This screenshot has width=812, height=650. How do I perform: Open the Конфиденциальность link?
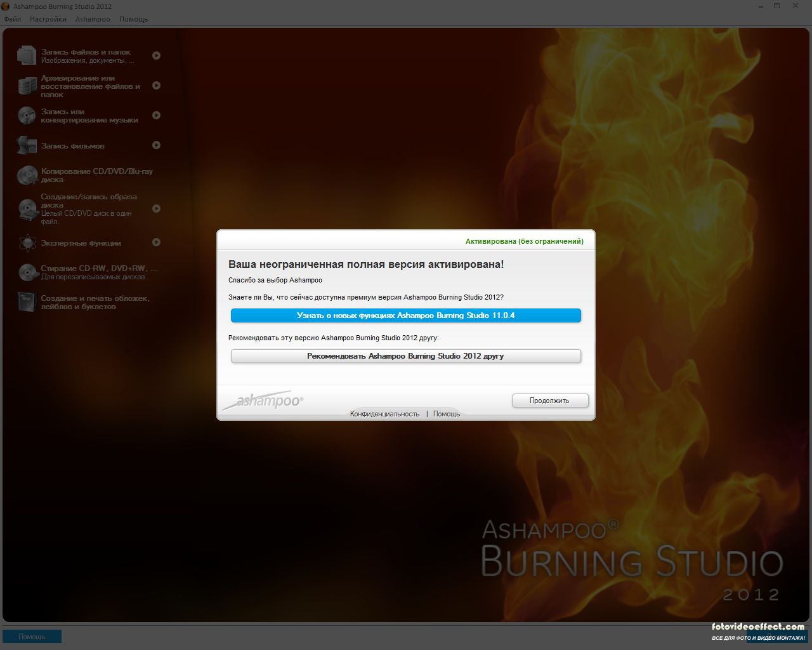point(385,414)
